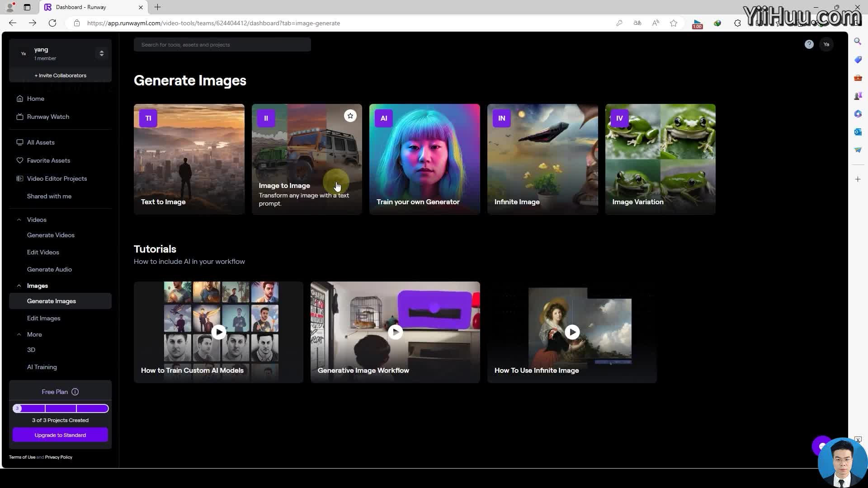Click the translate icon in address bar
The width and height of the screenshot is (868, 488).
point(637,23)
